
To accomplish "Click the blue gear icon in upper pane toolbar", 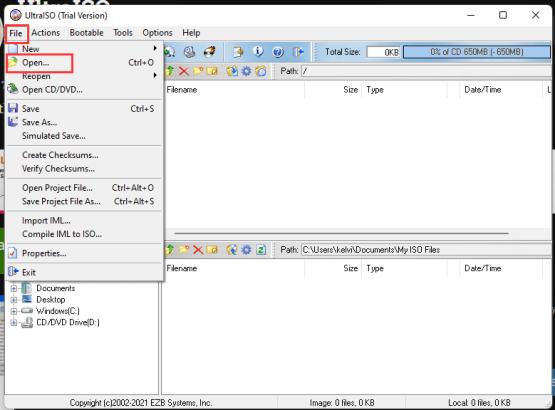I will (246, 71).
